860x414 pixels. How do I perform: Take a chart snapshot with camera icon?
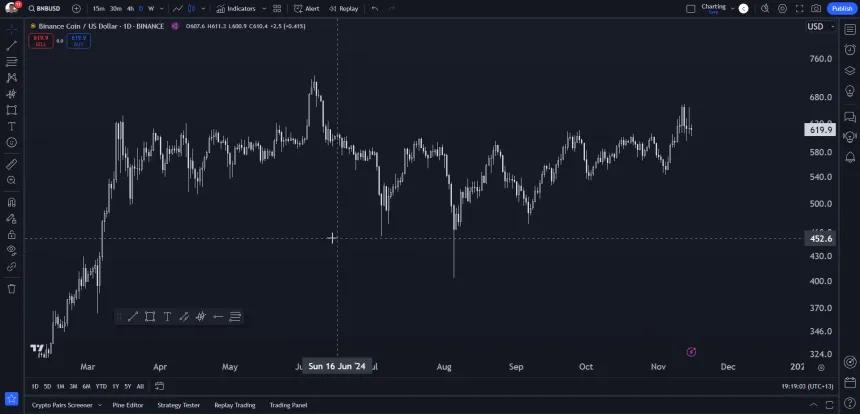pyautogui.click(x=816, y=9)
